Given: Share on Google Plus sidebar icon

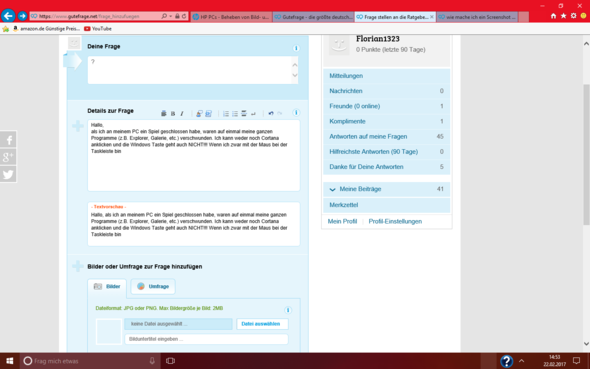Looking at the screenshot, I should tap(8, 157).
